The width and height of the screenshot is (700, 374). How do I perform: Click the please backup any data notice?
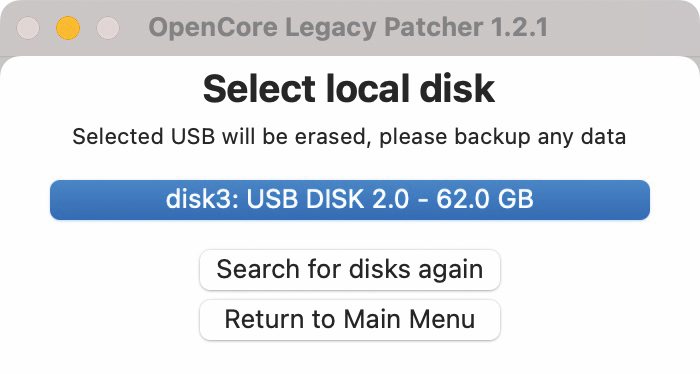tap(502, 137)
